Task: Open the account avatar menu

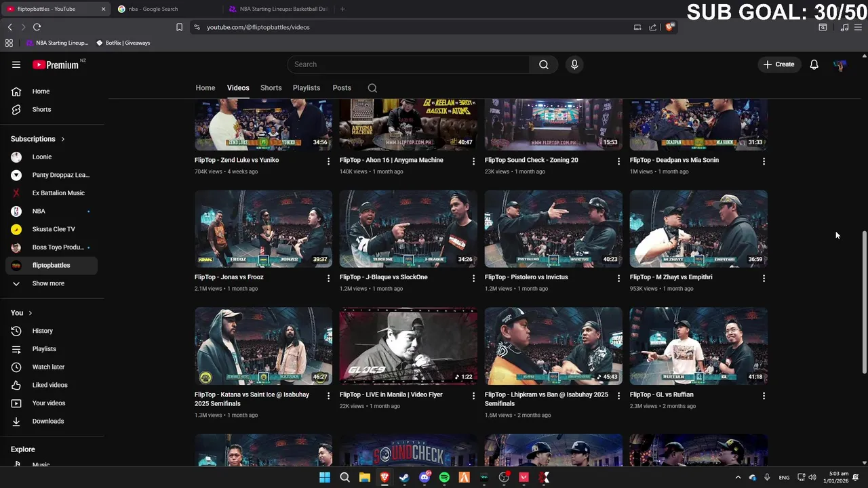Action: (x=840, y=65)
